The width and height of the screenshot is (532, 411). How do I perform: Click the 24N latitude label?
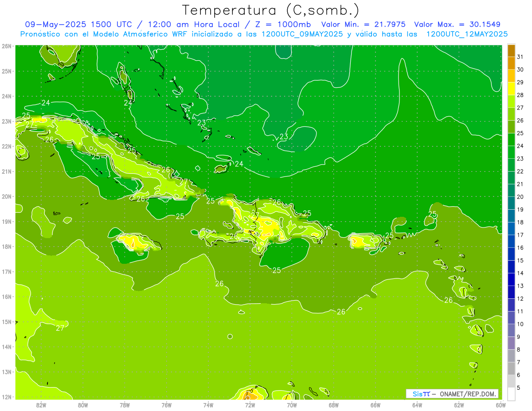(7, 96)
